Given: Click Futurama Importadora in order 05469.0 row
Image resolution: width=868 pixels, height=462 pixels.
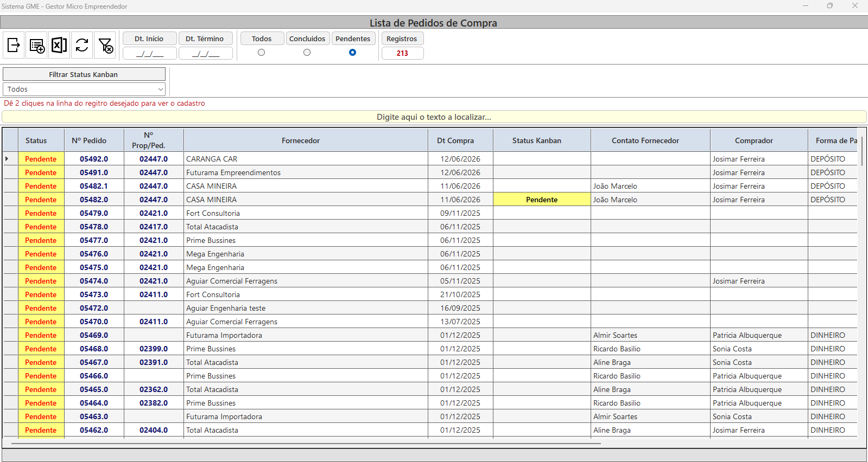Looking at the screenshot, I should click(224, 335).
